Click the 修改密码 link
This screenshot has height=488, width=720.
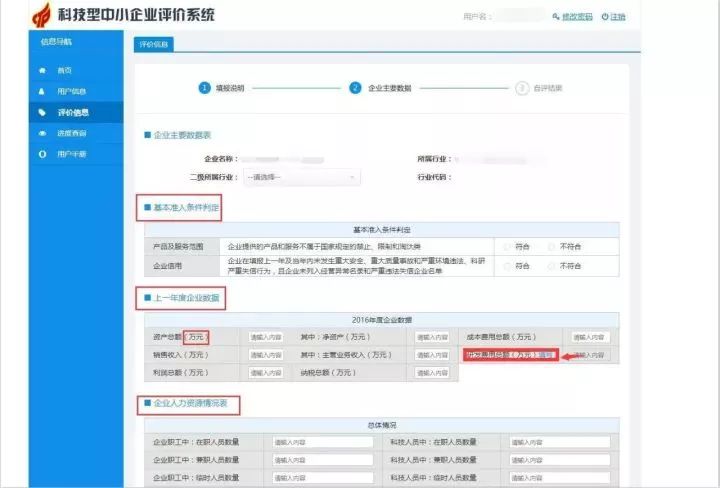[577, 18]
